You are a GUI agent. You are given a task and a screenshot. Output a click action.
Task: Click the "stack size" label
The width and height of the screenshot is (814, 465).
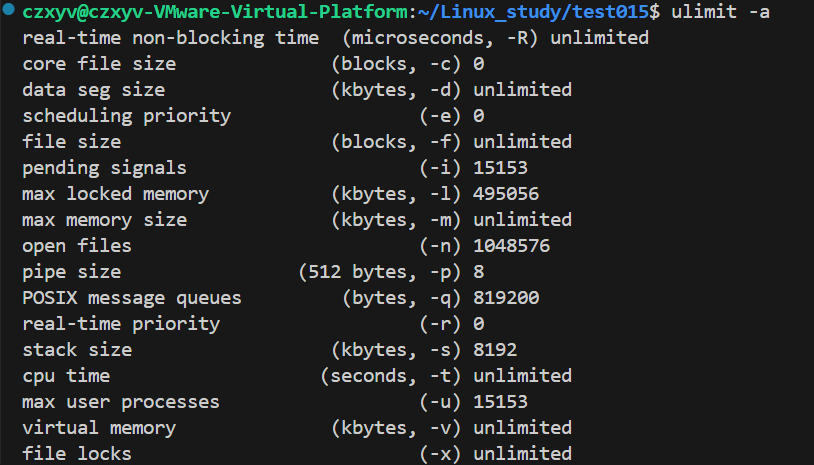click(x=77, y=349)
